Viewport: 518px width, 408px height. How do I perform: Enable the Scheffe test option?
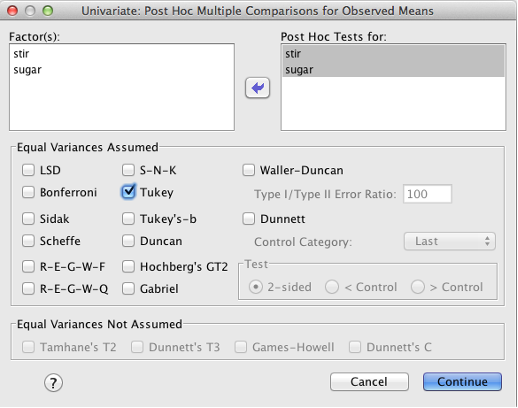28,241
